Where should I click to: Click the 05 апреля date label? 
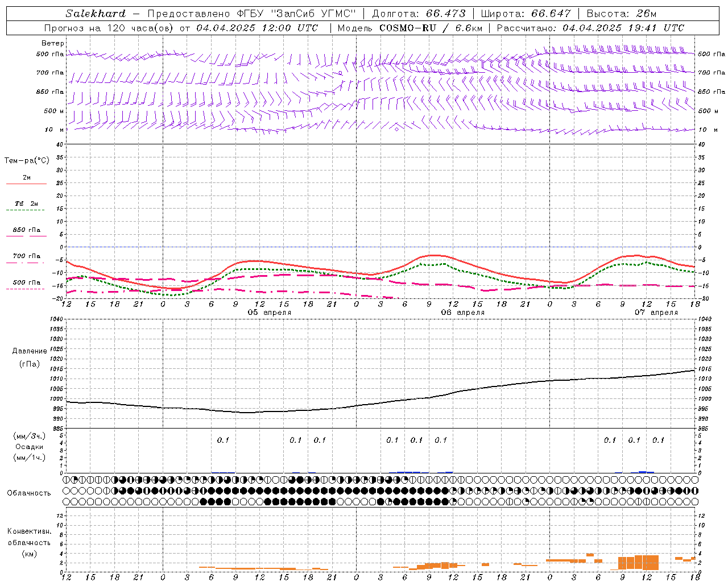point(269,313)
